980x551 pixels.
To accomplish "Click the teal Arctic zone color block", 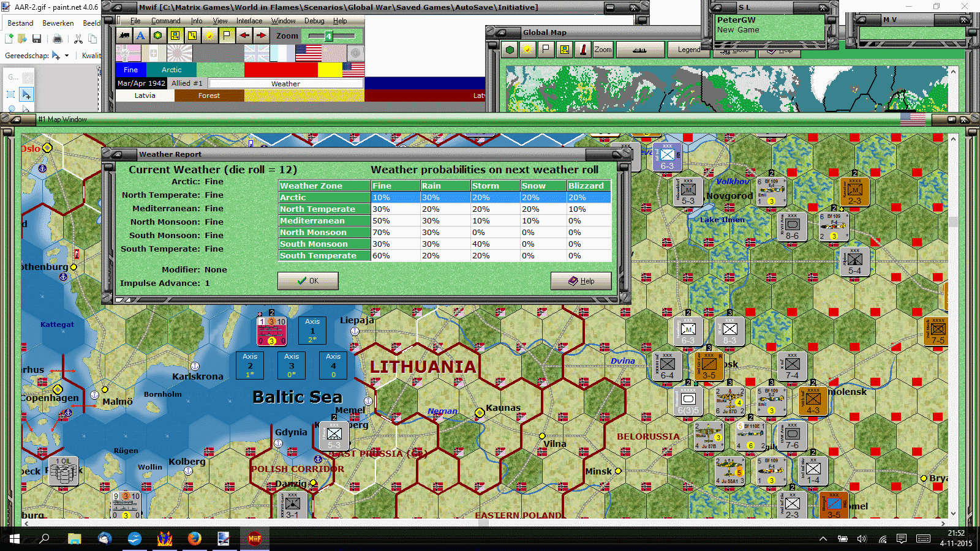I will pyautogui.click(x=171, y=70).
